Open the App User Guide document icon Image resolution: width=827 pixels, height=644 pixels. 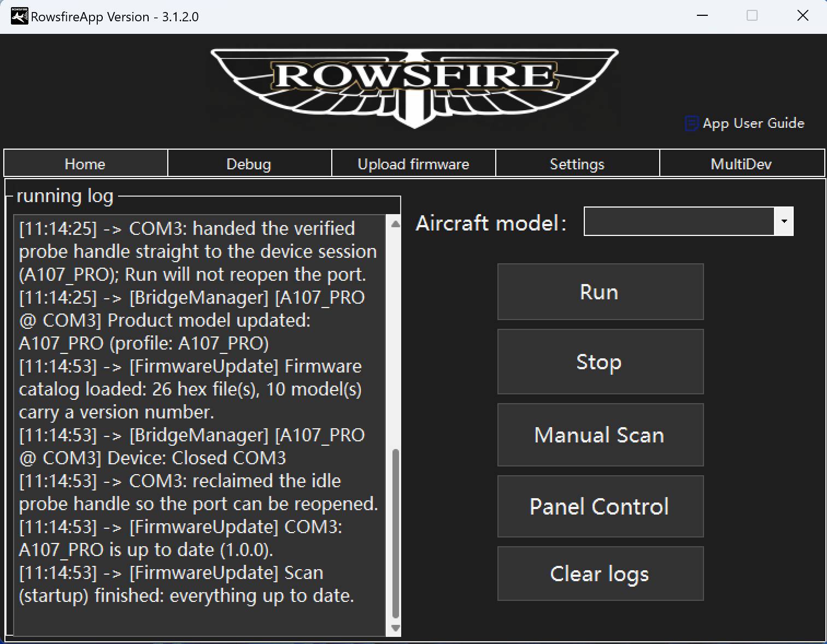tap(691, 123)
